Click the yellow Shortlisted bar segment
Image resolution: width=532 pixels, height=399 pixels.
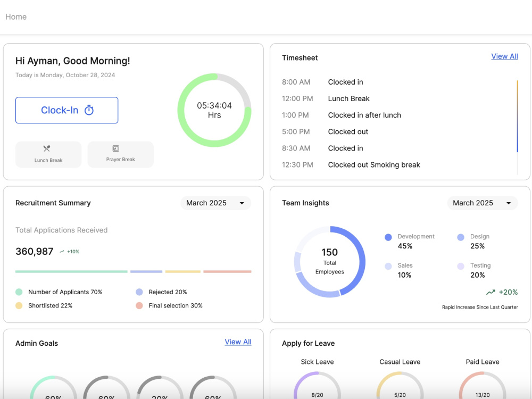coord(183,271)
